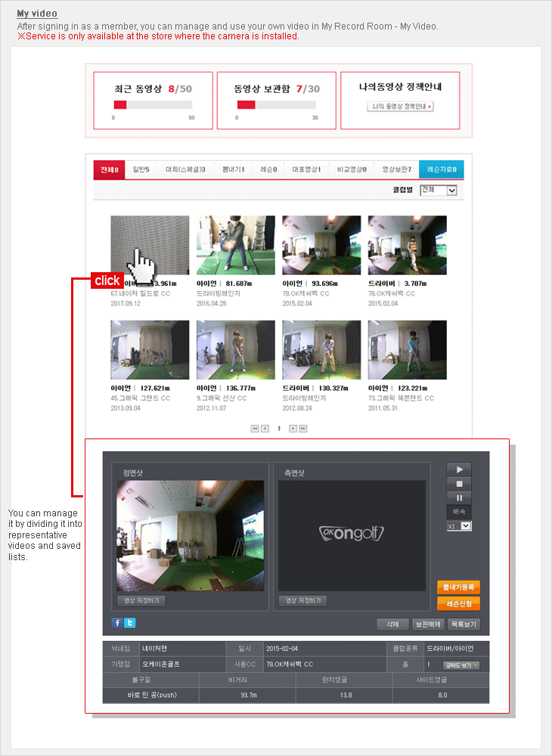
Task: Click the 최근 동영상 progress bar
Action: 153,105
